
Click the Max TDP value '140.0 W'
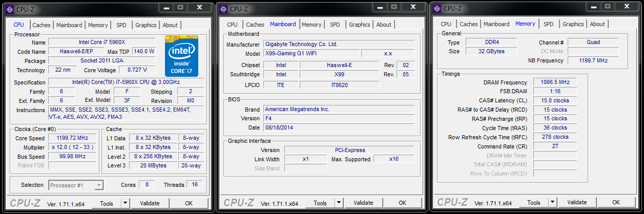coord(143,51)
